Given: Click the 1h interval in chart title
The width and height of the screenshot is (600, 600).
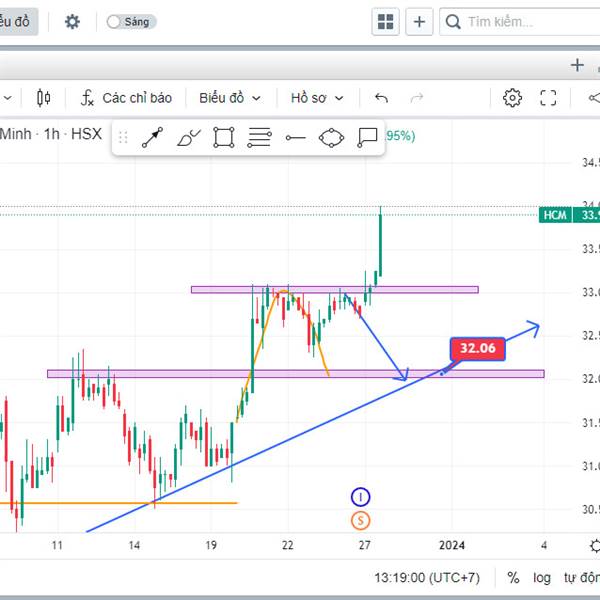Looking at the screenshot, I should pos(51,134).
